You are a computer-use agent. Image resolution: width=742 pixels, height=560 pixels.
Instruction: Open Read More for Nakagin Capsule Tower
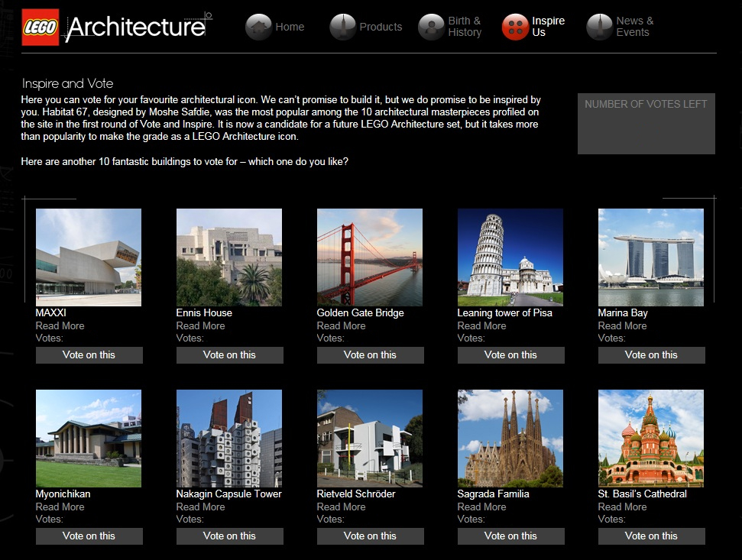pyautogui.click(x=200, y=507)
